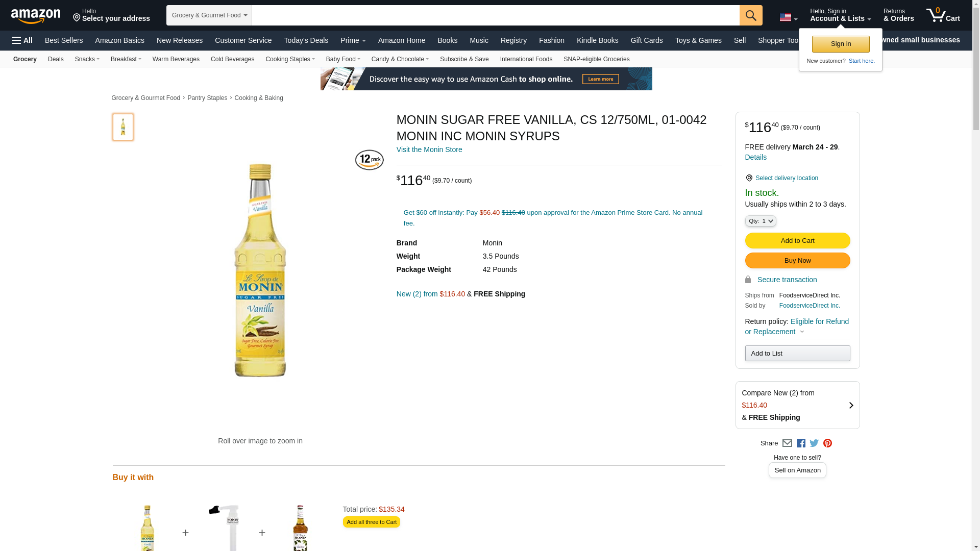Expand Compare New offers chevron arrow

point(851,405)
